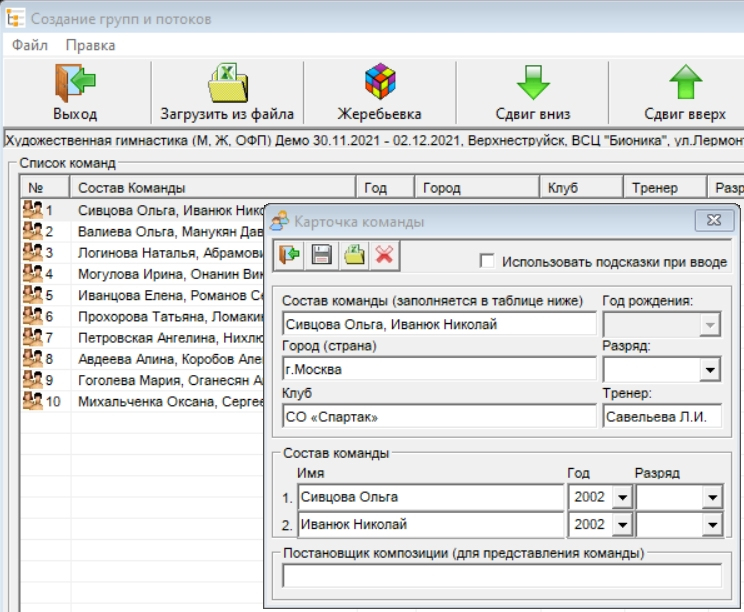The image size is (744, 612).
Task: Open the Разряд dropdown beside city field
Action: point(710,370)
